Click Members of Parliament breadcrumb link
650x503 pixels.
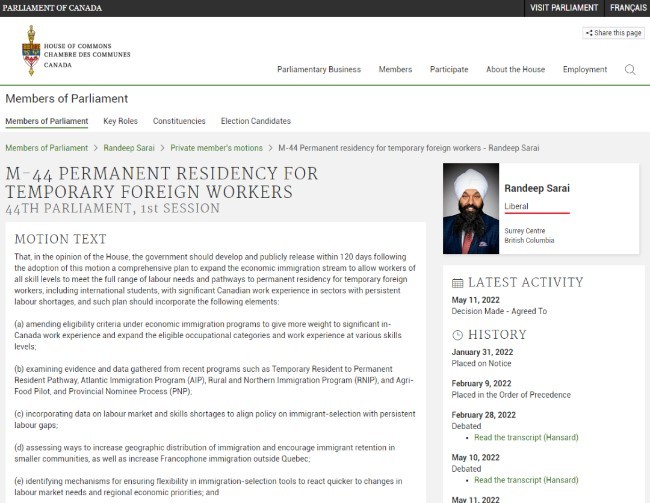47,148
